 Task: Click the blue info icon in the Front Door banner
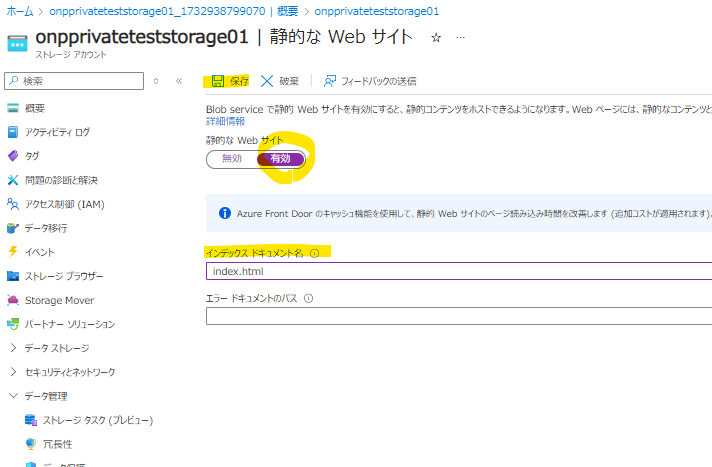click(x=225, y=213)
